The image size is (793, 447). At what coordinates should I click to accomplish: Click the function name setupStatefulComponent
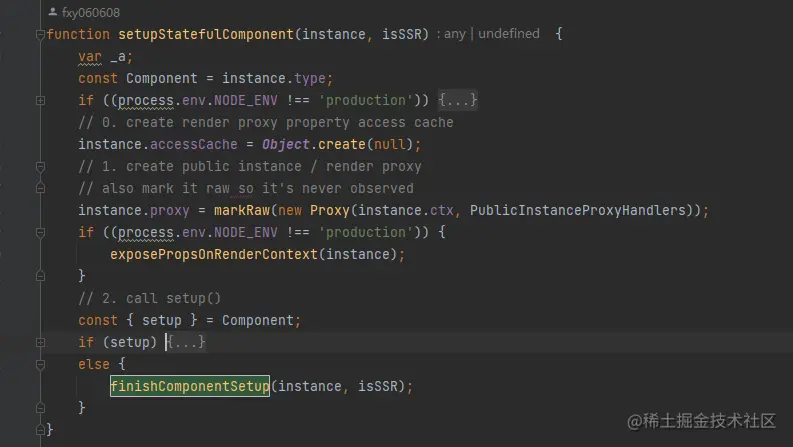[206, 34]
